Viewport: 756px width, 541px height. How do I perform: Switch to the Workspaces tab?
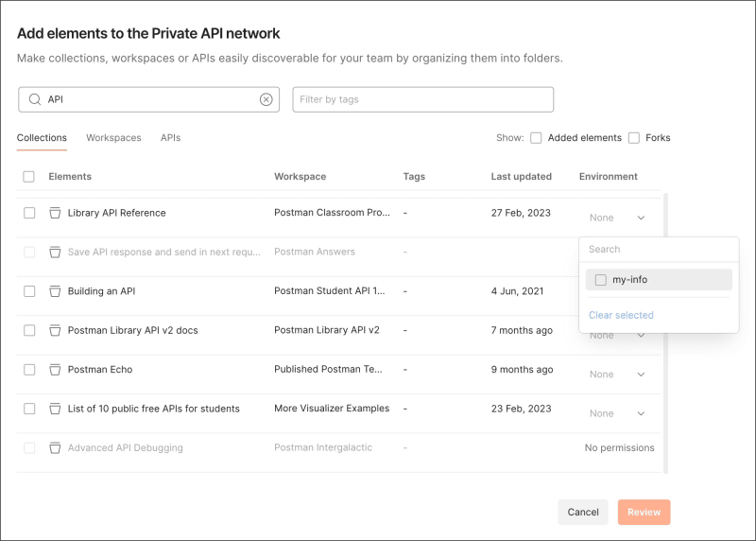pyautogui.click(x=113, y=138)
